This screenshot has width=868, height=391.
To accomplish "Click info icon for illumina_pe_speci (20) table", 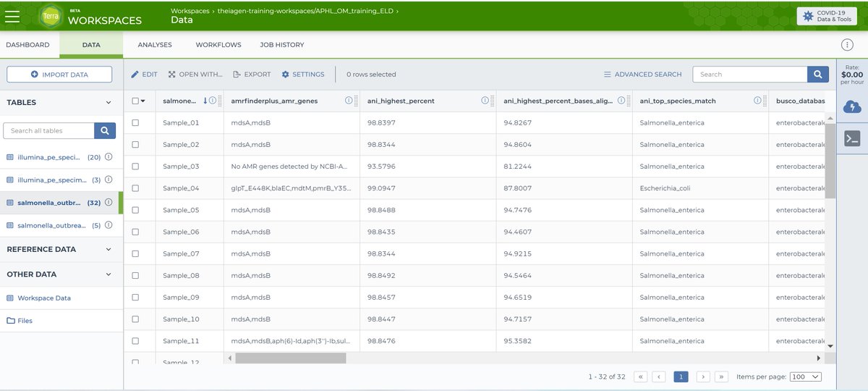I will (109, 156).
